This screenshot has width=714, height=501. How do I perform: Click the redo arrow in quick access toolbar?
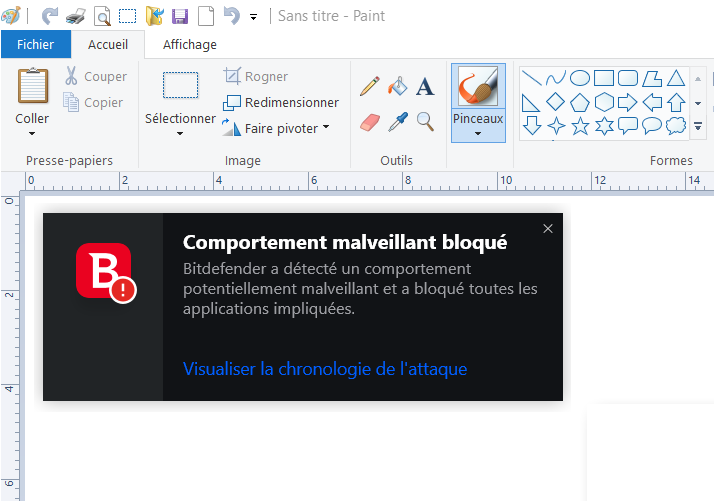tap(50, 16)
